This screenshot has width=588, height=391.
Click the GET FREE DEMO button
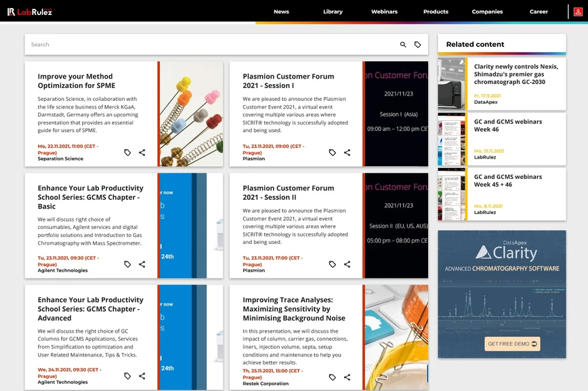(x=512, y=344)
